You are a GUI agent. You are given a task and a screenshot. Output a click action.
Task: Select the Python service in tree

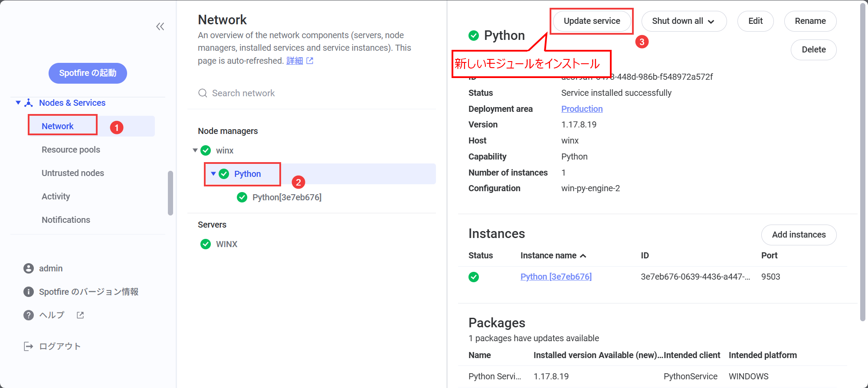tap(247, 174)
